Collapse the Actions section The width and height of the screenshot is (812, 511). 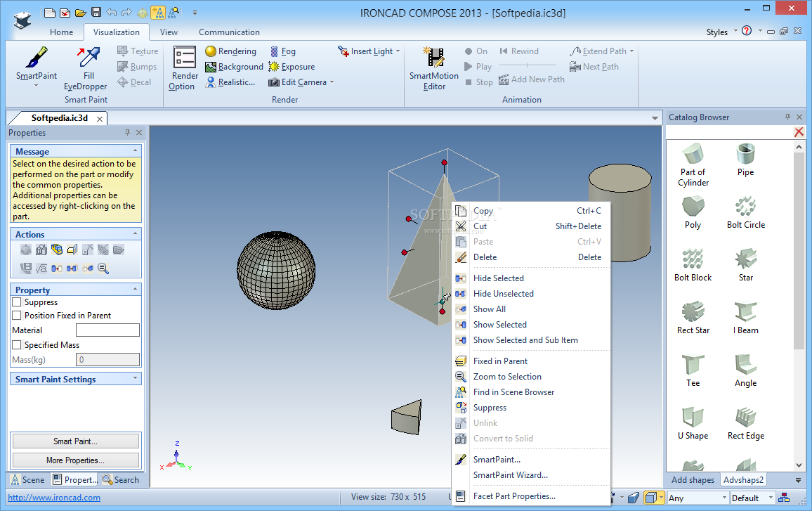[x=135, y=234]
